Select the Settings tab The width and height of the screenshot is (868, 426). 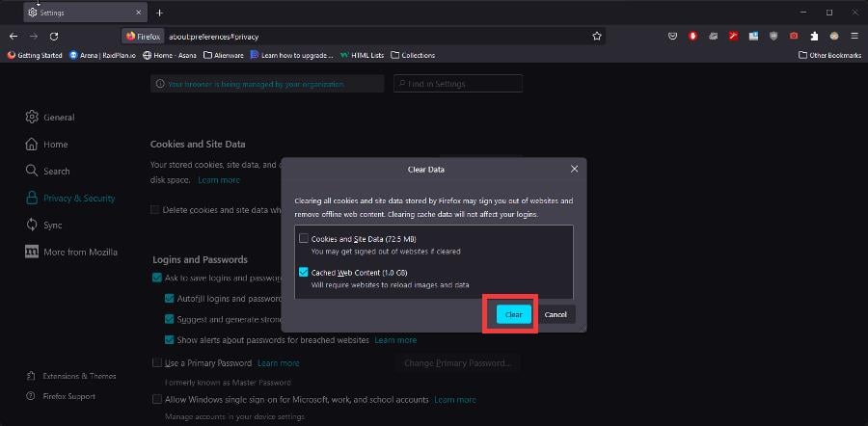[86, 13]
